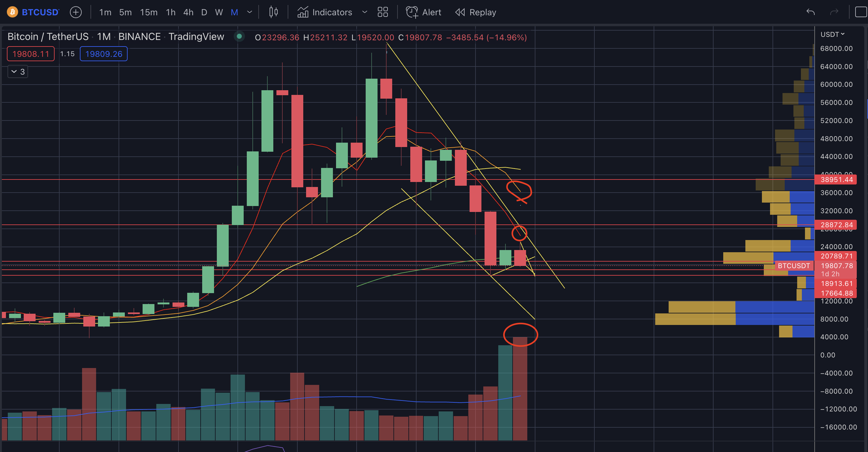Open the Indicators favorites dropdown arrow
868x452 pixels.
click(364, 12)
